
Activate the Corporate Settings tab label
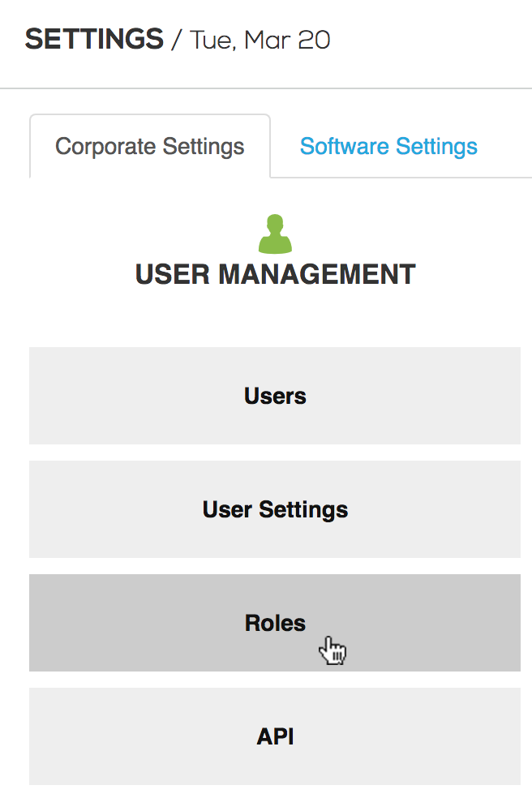(150, 147)
